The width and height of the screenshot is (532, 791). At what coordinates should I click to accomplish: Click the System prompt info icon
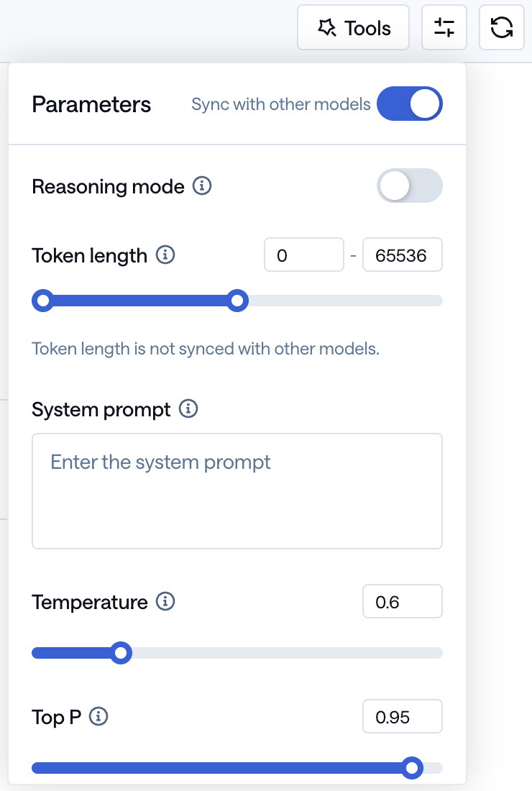pos(188,409)
